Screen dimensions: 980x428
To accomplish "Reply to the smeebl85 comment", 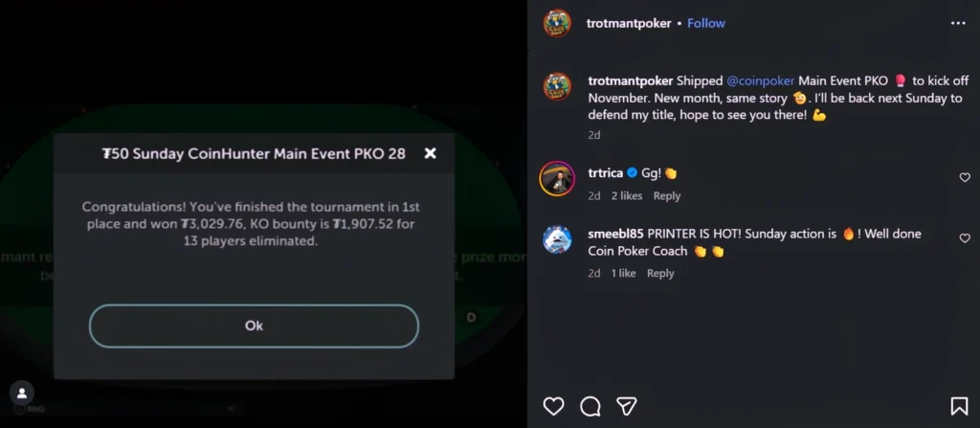I will pyautogui.click(x=660, y=274).
